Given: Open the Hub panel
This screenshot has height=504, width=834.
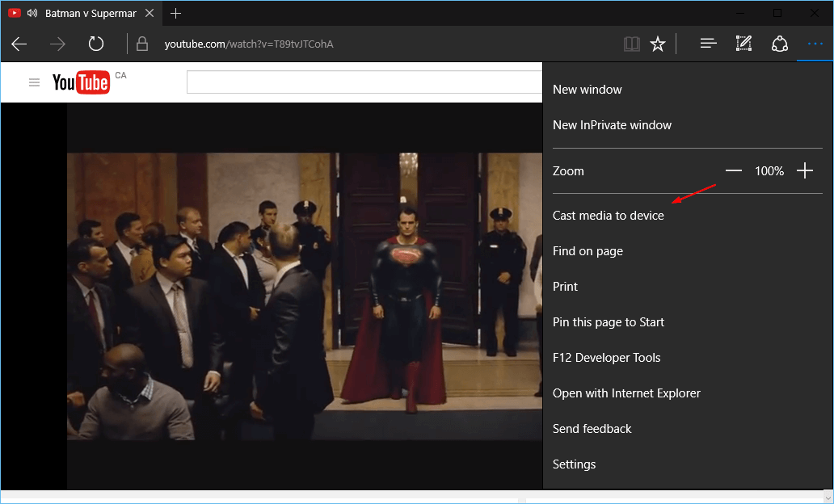Looking at the screenshot, I should pos(708,44).
